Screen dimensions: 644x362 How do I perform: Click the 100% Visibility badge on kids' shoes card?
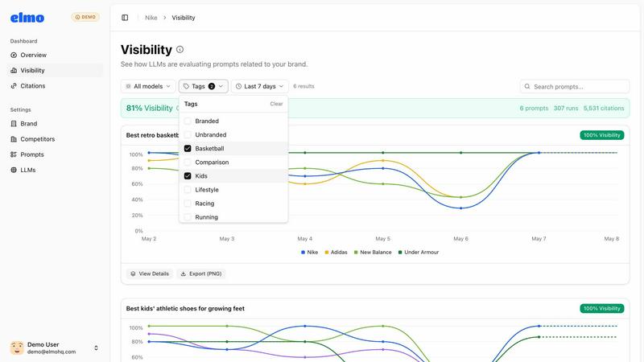[601, 308]
